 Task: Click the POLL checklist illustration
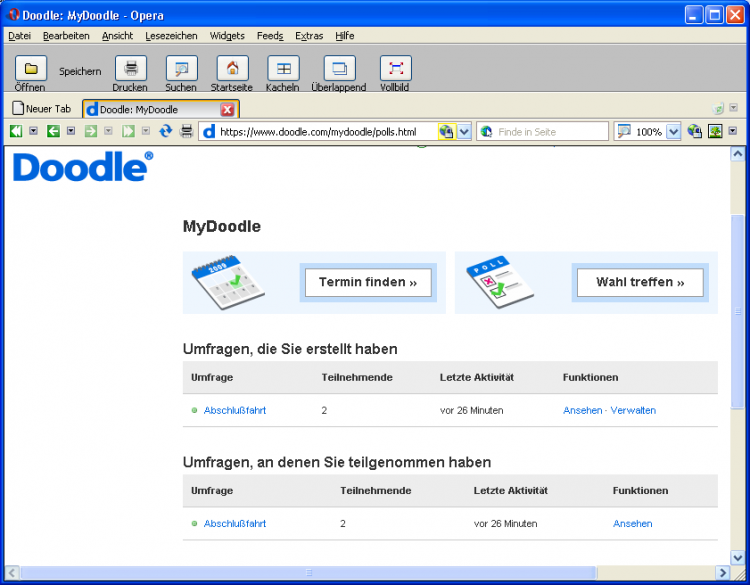coord(500,282)
